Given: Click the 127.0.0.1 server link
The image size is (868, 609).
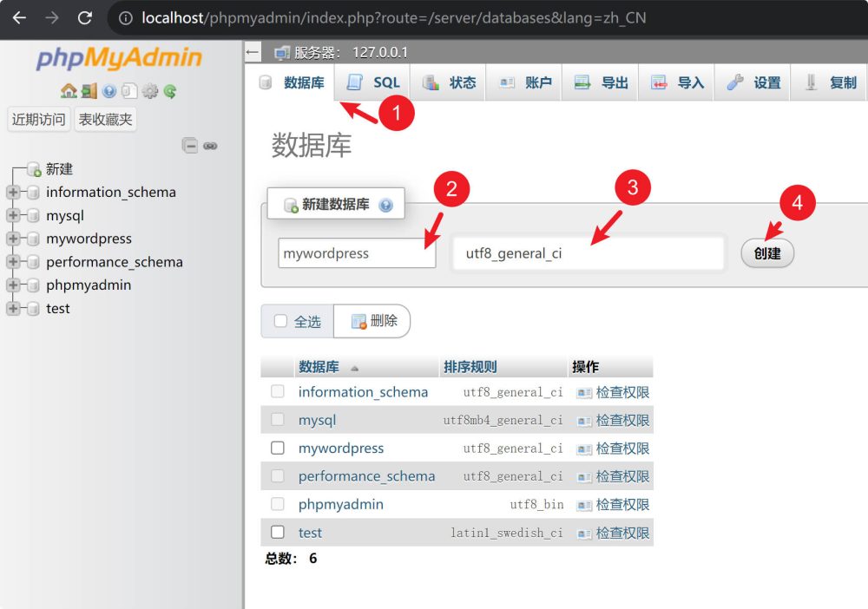Looking at the screenshot, I should (x=380, y=53).
